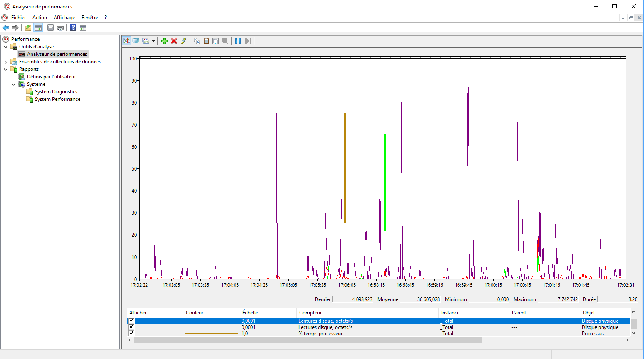The width and height of the screenshot is (644, 359).
Task: Uncheck the Écritures disque counter checkbox
Action: 132,321
